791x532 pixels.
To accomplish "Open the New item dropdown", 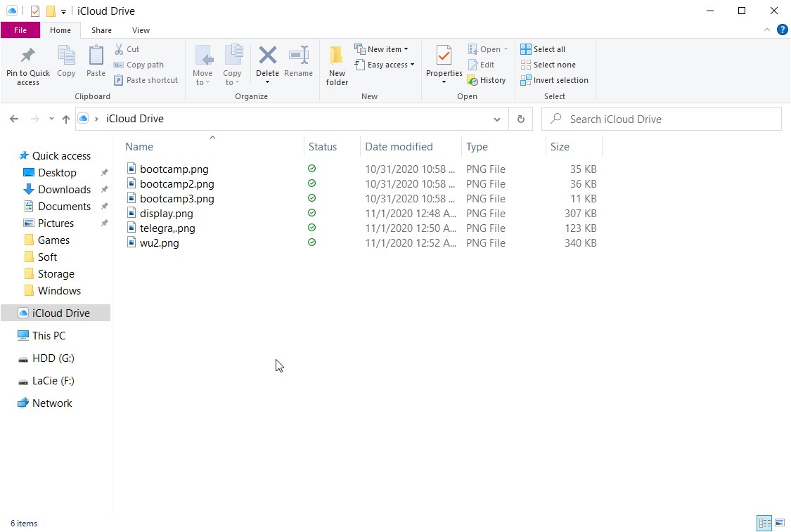I will [x=382, y=49].
